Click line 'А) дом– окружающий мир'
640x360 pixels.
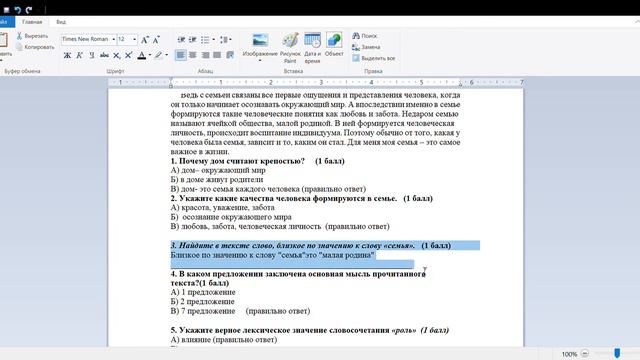[218, 170]
